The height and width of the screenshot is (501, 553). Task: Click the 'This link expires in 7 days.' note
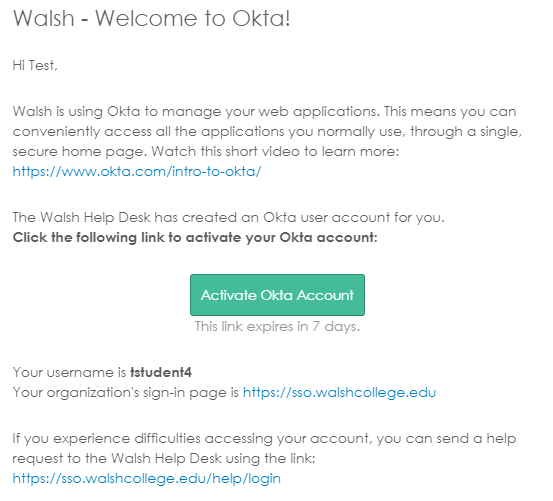pos(277,326)
